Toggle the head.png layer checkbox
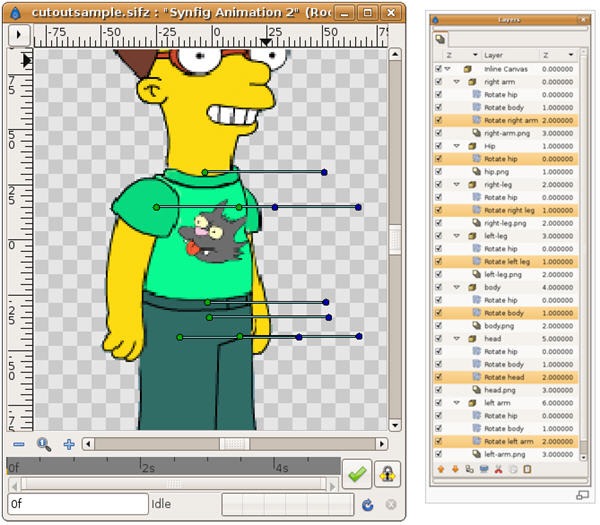600x525 pixels. [x=438, y=390]
